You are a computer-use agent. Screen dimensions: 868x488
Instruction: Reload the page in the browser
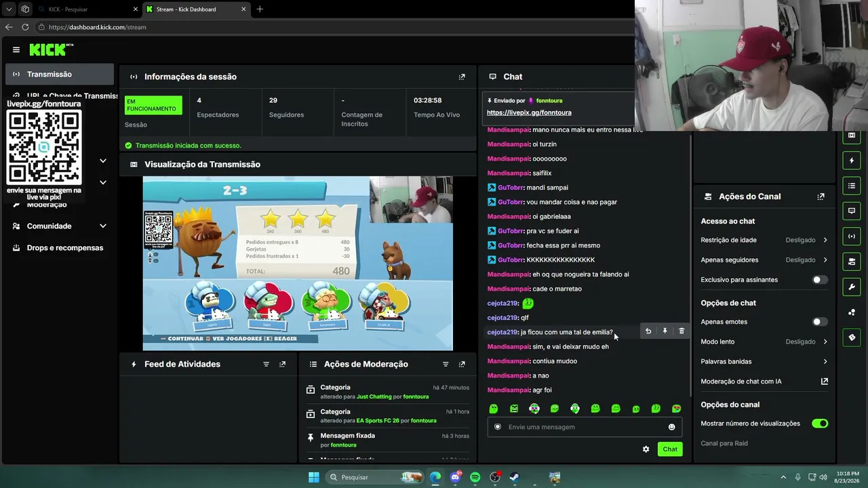click(x=25, y=27)
